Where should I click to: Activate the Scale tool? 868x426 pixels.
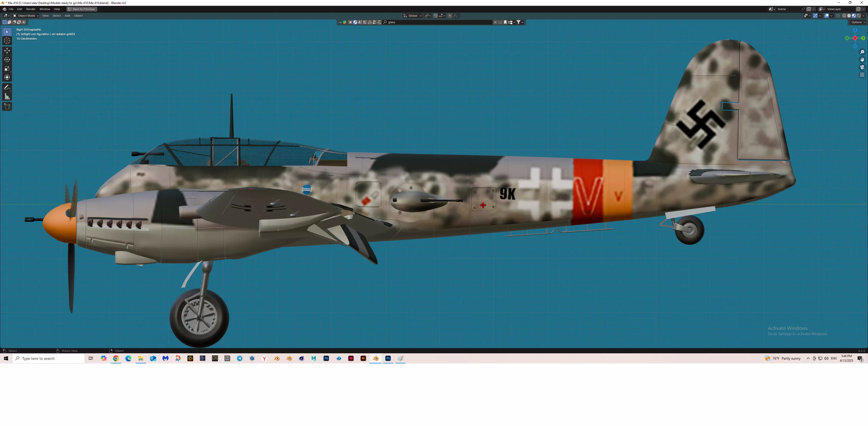(7, 68)
